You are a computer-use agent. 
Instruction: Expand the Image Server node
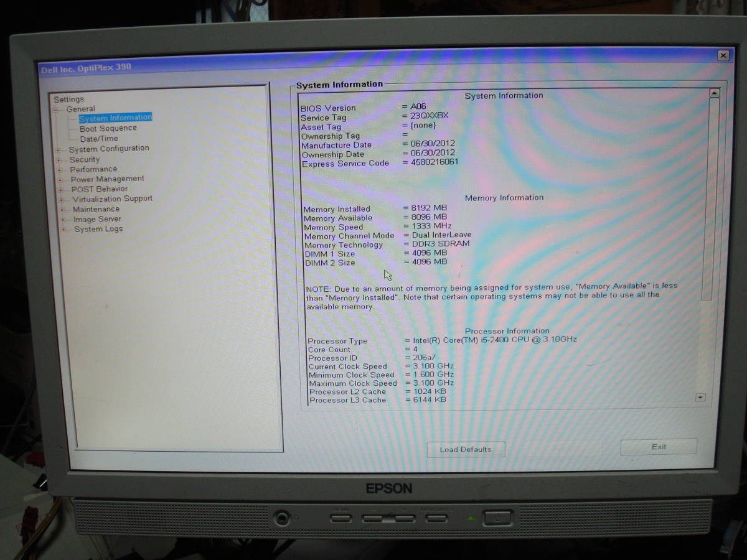click(63, 220)
